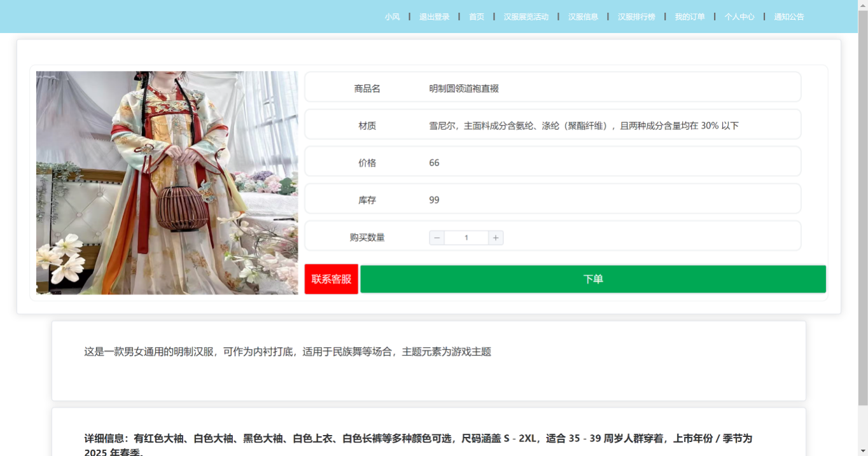Increase purchase quantity with plus button
This screenshot has height=456, width=868.
(496, 238)
